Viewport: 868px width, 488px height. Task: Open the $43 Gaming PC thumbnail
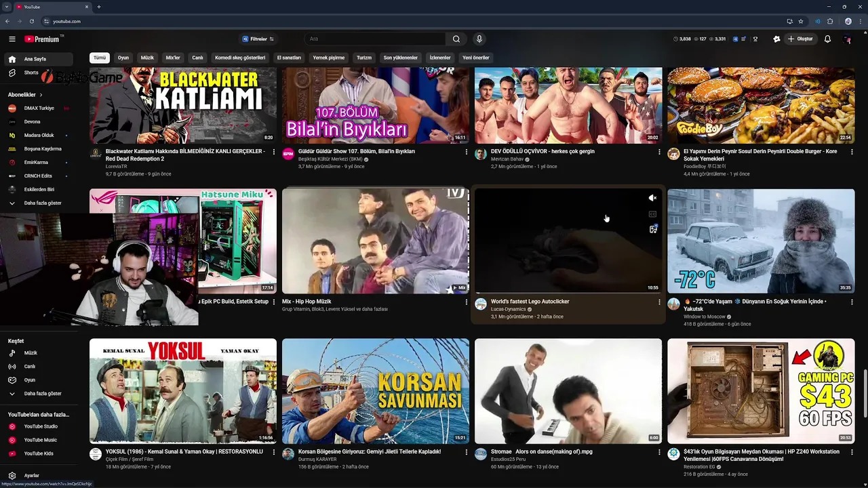(761, 391)
